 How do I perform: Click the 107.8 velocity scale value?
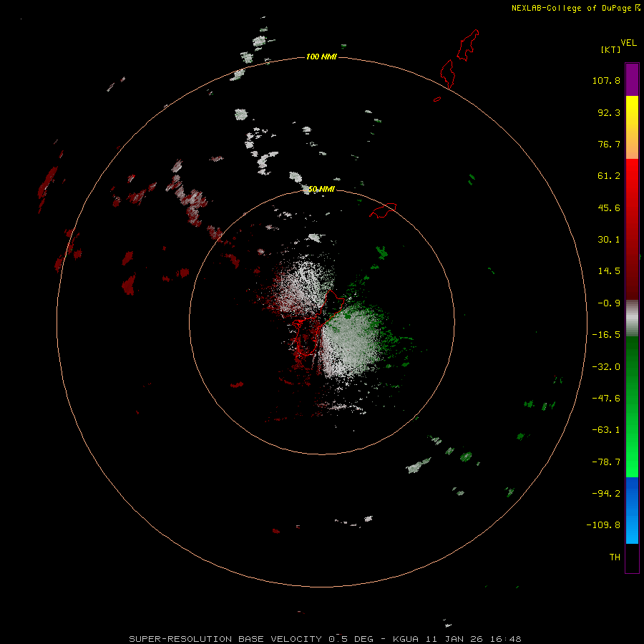(x=606, y=80)
